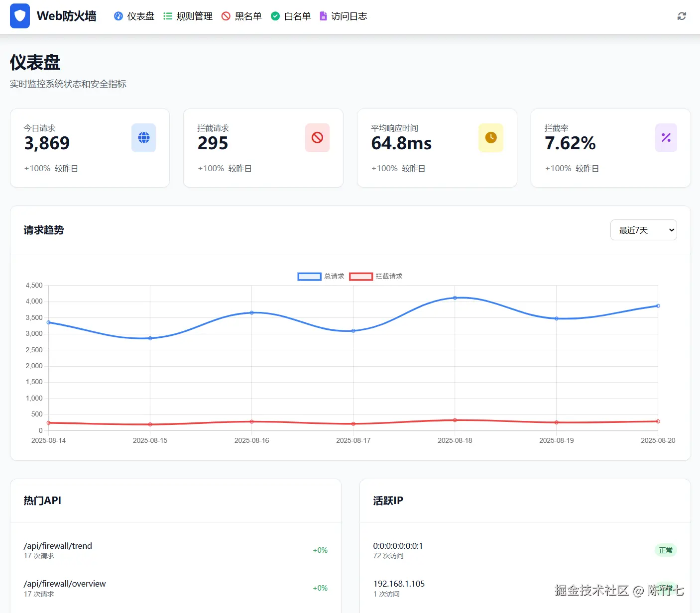700x613 pixels.
Task: Open the 白名单 tab
Action: pos(291,16)
